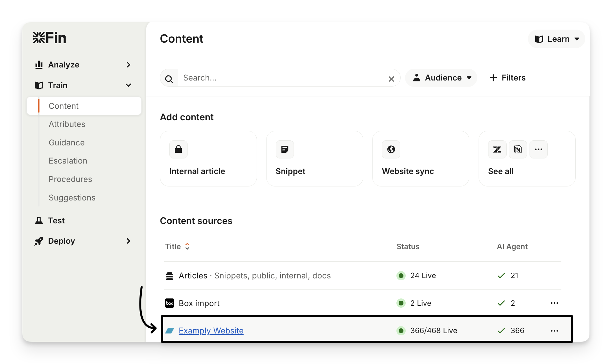This screenshot has height=364, width=612.
Task: Click the lock icon on Internal article card
Action: pos(178,149)
